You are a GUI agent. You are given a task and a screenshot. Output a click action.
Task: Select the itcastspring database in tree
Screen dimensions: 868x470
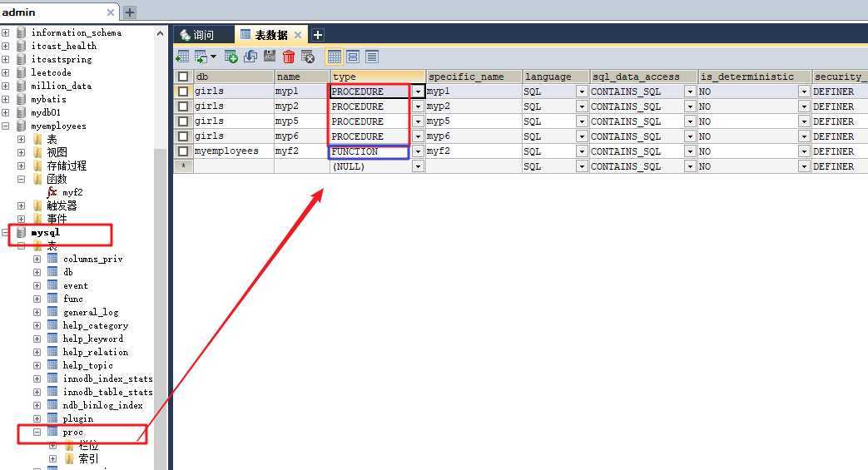62,59
